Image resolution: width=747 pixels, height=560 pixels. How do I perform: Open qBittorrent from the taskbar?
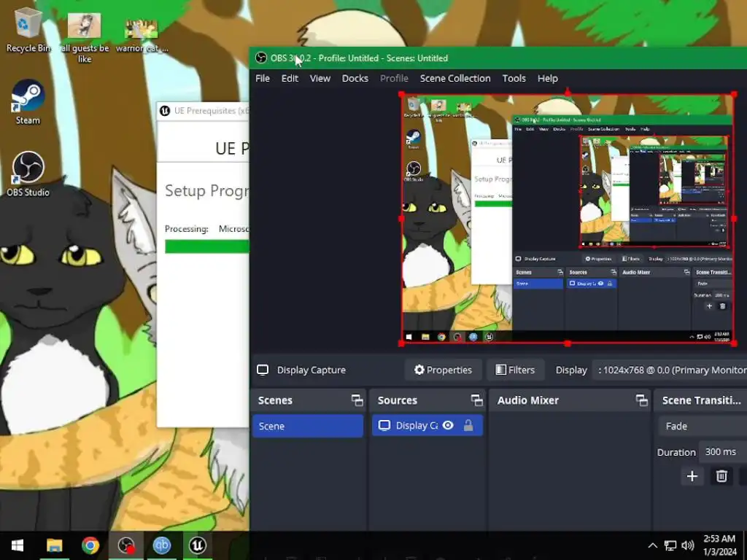pos(162,545)
